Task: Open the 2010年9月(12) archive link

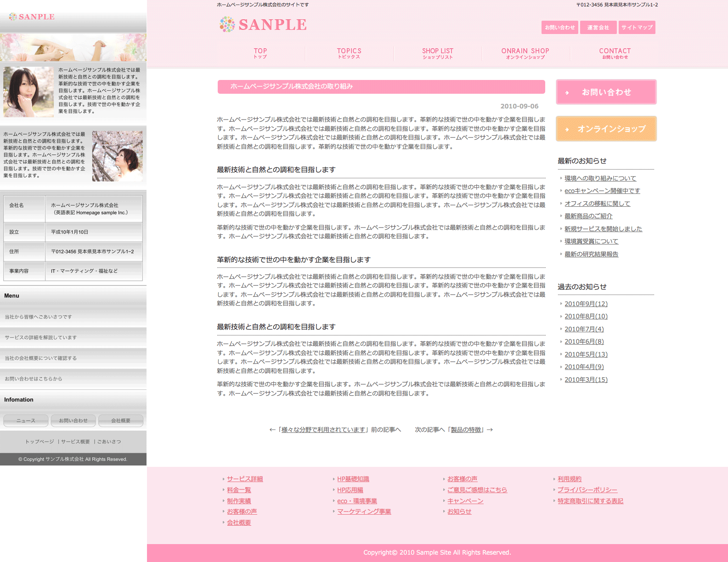Action: coord(586,304)
